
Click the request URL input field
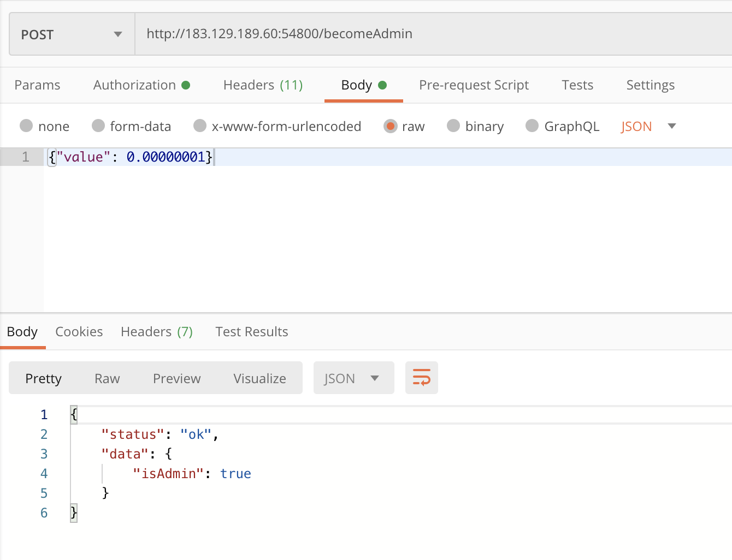coord(432,34)
